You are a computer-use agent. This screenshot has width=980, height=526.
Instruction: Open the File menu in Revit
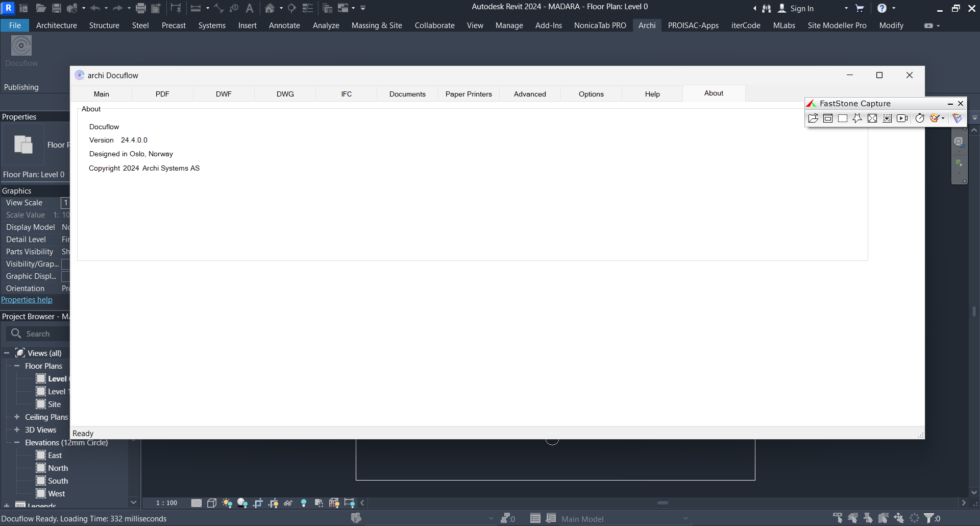pyautogui.click(x=15, y=26)
